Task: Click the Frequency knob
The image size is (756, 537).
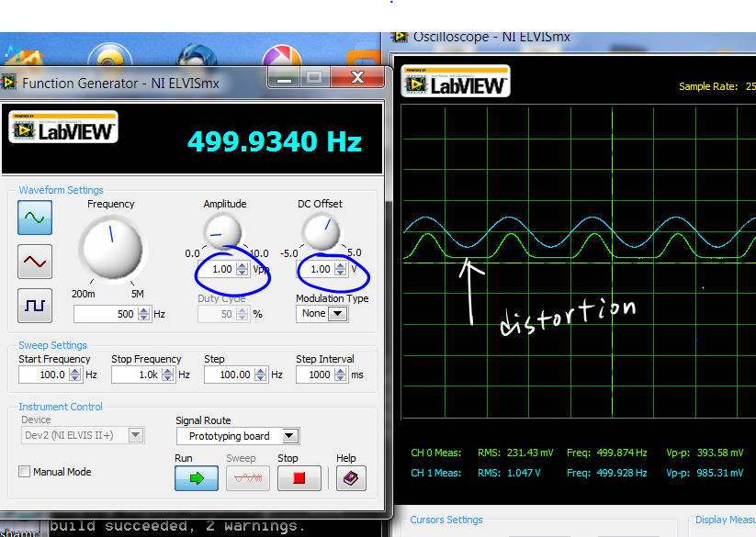Action: pos(112,249)
